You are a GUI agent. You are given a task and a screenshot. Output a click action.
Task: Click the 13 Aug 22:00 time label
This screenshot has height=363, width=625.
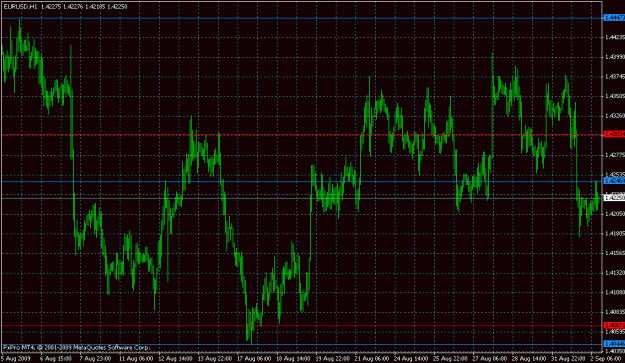(214, 359)
